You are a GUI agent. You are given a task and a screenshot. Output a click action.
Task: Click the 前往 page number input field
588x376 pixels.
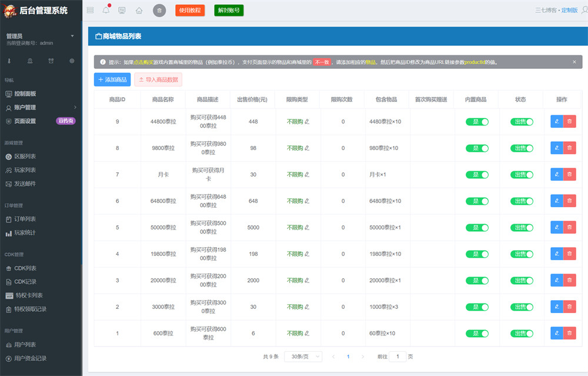coord(397,357)
